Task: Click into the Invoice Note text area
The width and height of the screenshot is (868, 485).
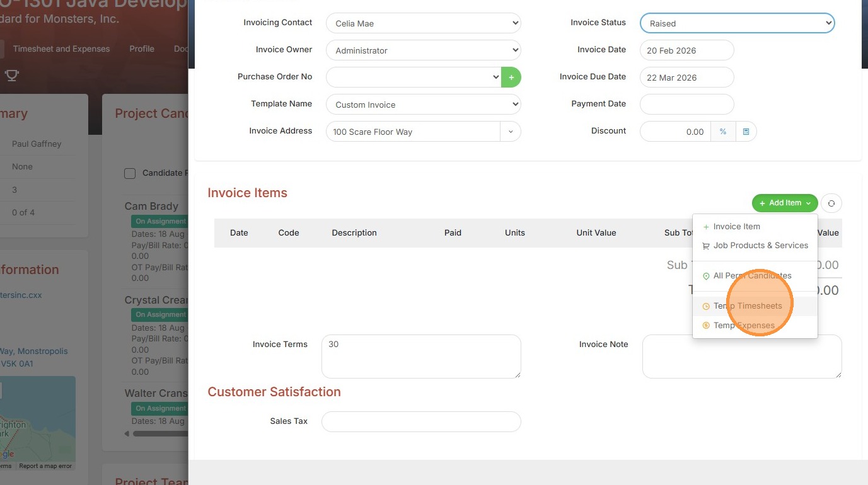Action: pyautogui.click(x=741, y=356)
